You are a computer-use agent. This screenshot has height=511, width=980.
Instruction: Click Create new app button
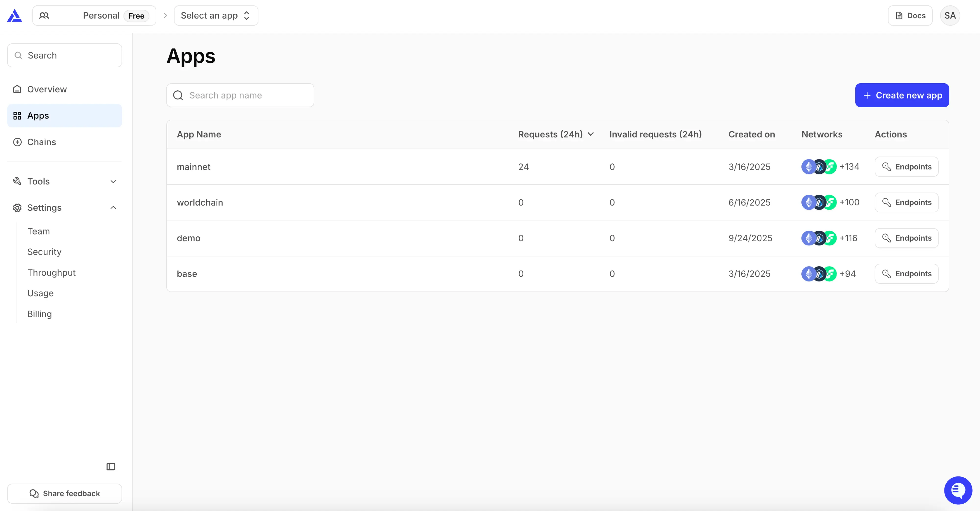902,95
